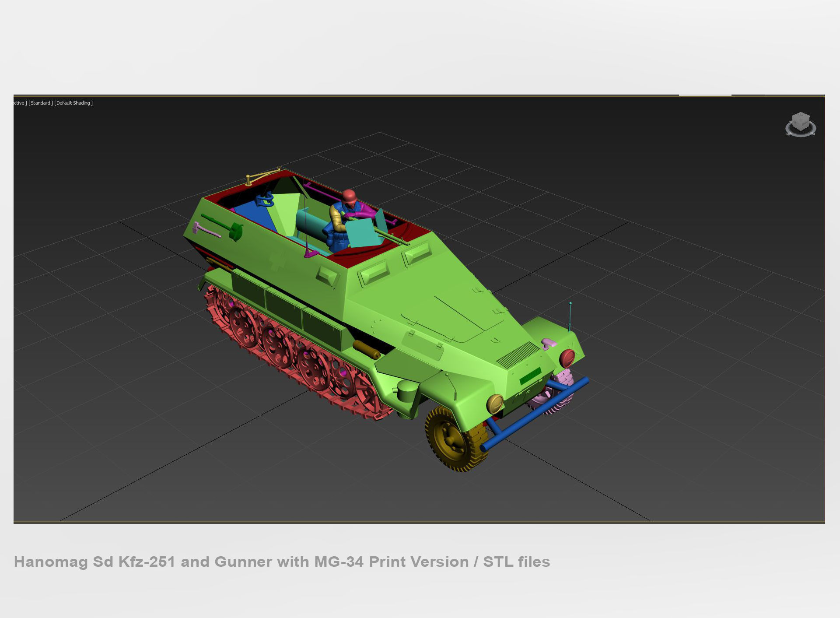Open the [Standard] viewport label menu
The height and width of the screenshot is (618, 840).
(41, 103)
